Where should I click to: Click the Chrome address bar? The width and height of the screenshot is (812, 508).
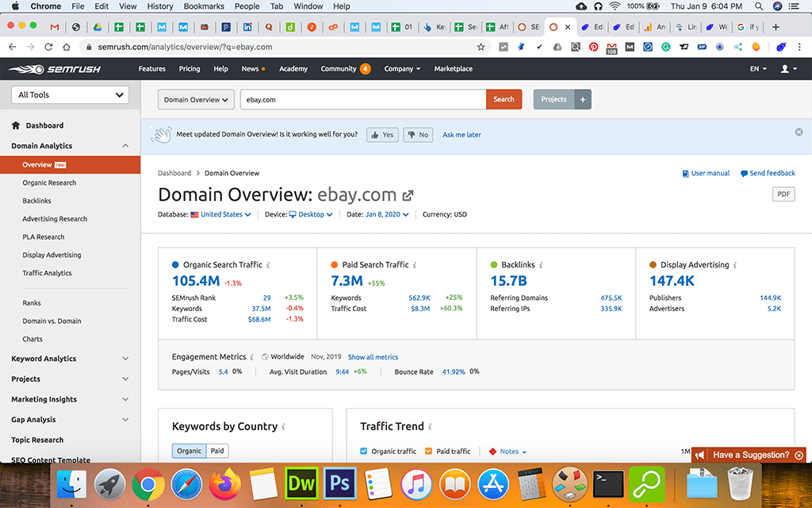pos(285,47)
